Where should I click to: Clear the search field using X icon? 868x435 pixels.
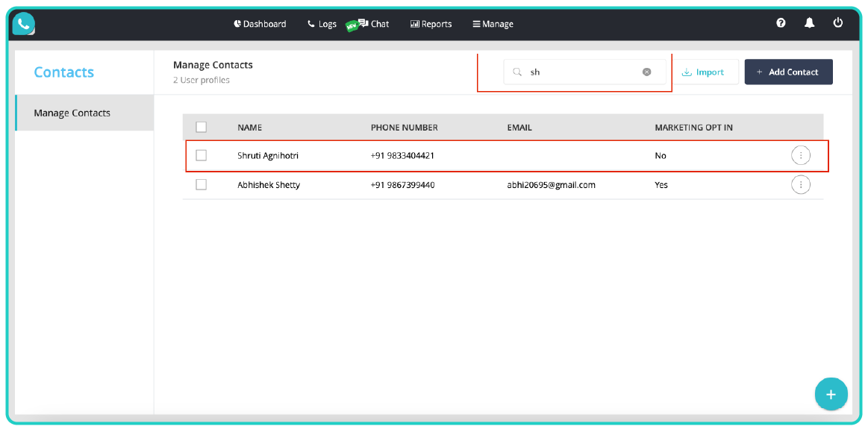tap(646, 72)
